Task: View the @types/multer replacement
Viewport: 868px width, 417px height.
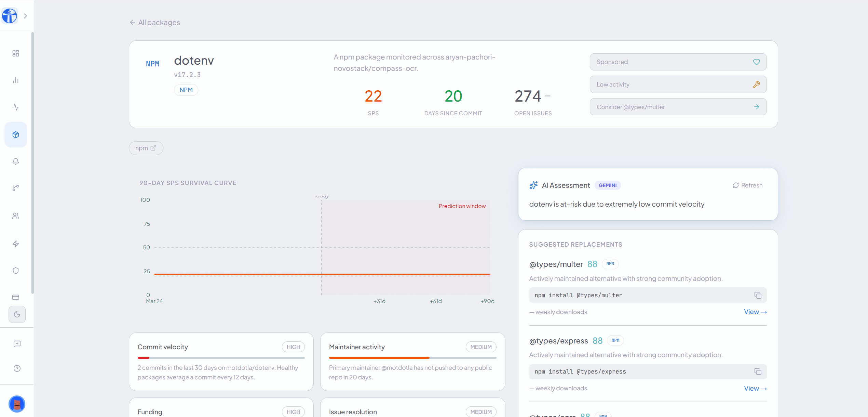Action: point(755,312)
